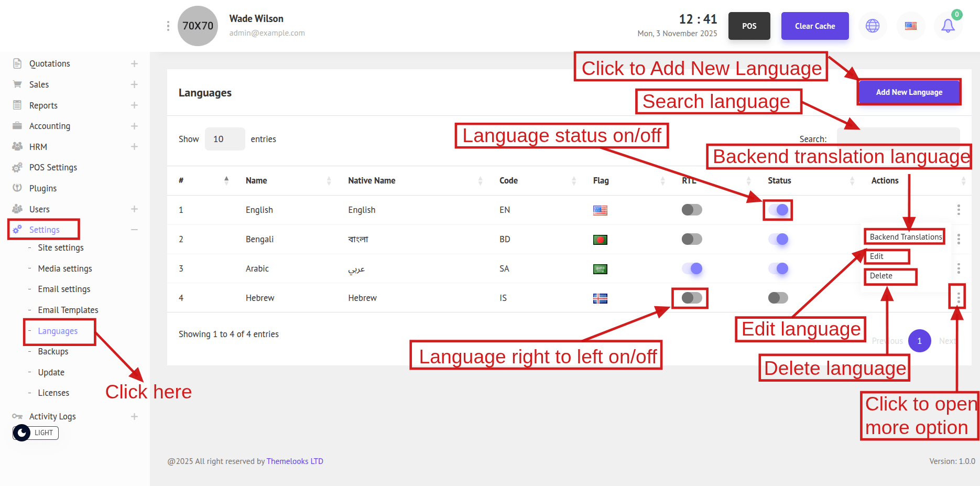The height and width of the screenshot is (486, 980).
Task: Expand the HRM plus expander
Action: (134, 147)
